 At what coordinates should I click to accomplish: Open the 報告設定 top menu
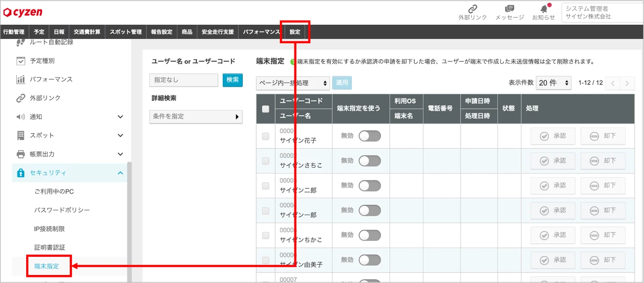click(x=161, y=32)
